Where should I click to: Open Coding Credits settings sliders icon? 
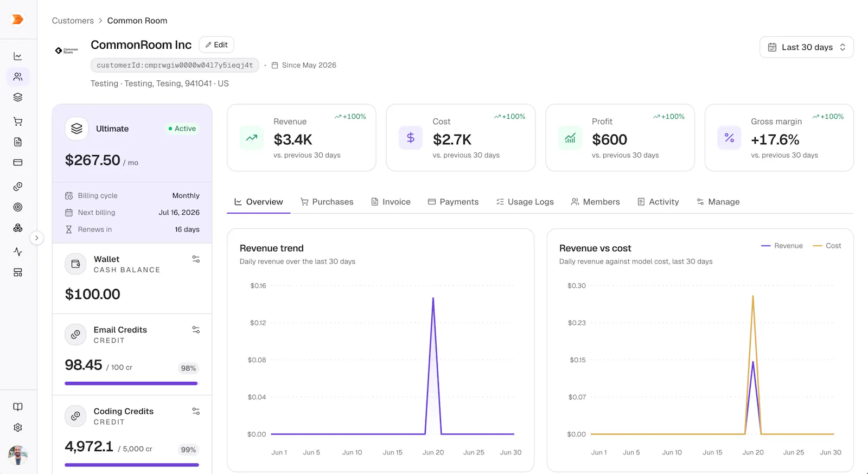pos(196,411)
